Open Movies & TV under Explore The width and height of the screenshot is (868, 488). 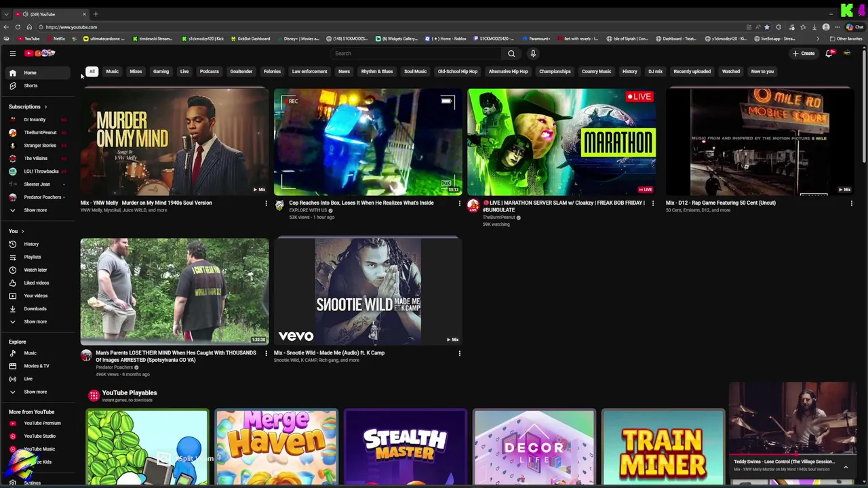(x=38, y=366)
